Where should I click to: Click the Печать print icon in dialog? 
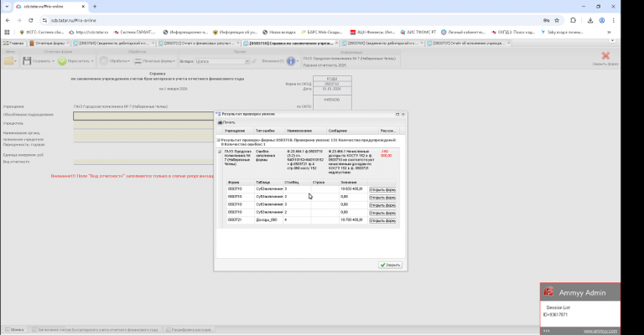point(220,122)
